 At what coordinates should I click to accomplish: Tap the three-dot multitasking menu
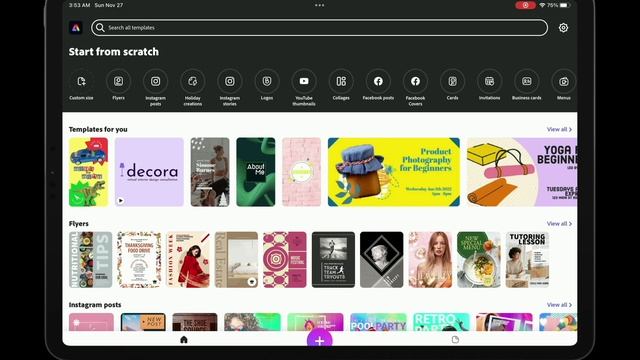(320, 5)
